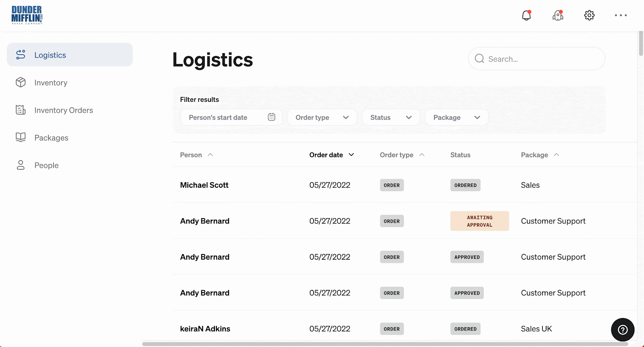Sort by Package column header
Viewport: 644px width, 347px height.
tap(540, 155)
